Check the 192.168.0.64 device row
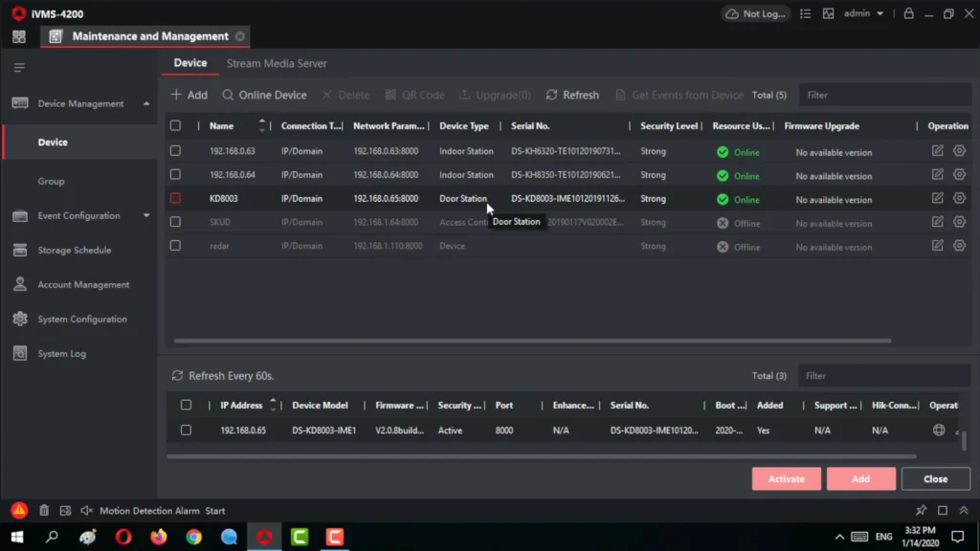980x551 pixels. [x=175, y=174]
